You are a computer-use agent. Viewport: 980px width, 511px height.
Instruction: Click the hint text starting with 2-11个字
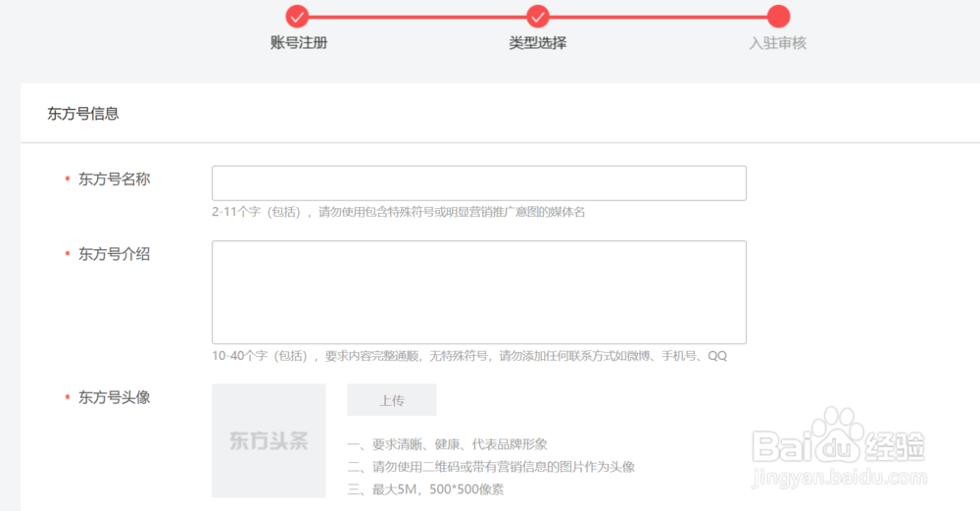(x=398, y=212)
